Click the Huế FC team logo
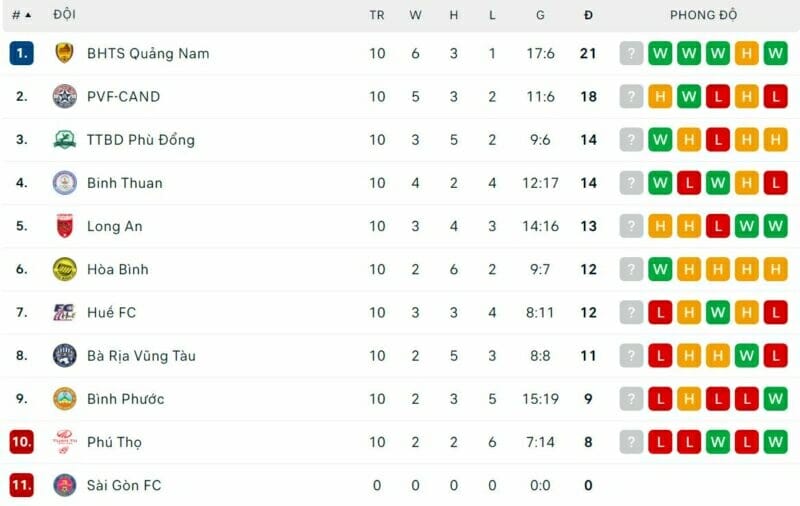This screenshot has height=506, width=800. click(64, 312)
